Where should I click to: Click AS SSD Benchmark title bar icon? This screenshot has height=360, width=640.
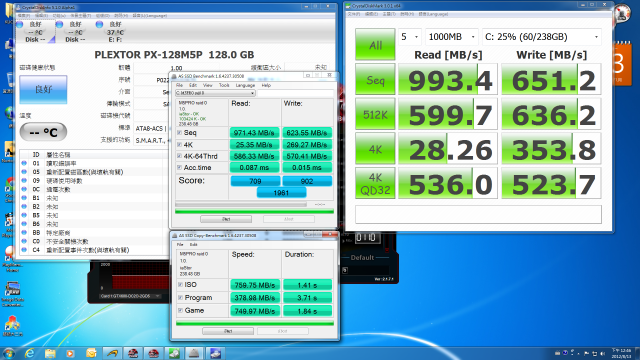[x=174, y=76]
